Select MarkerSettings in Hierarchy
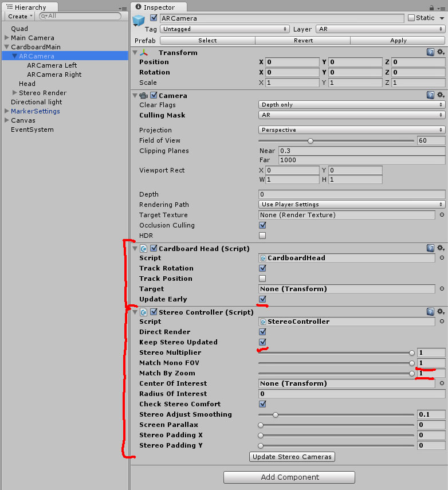The width and height of the screenshot is (448, 490). (36, 111)
